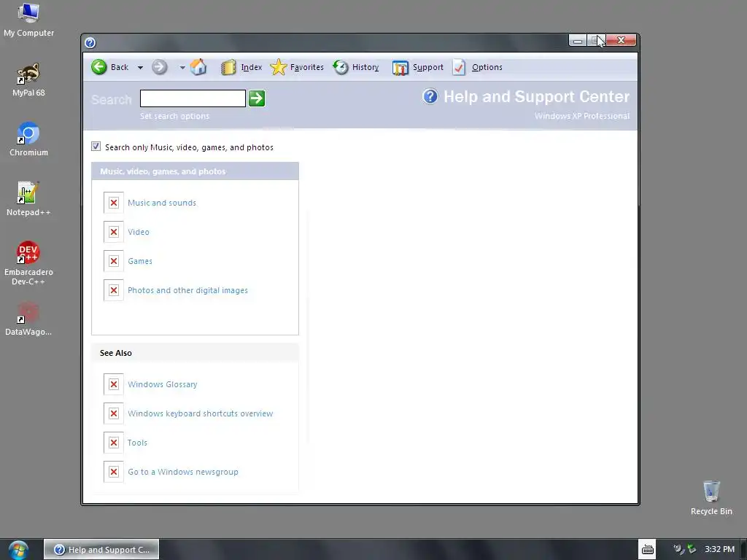Open Windows keyboard shortcuts overview
The image size is (747, 560).
click(200, 413)
